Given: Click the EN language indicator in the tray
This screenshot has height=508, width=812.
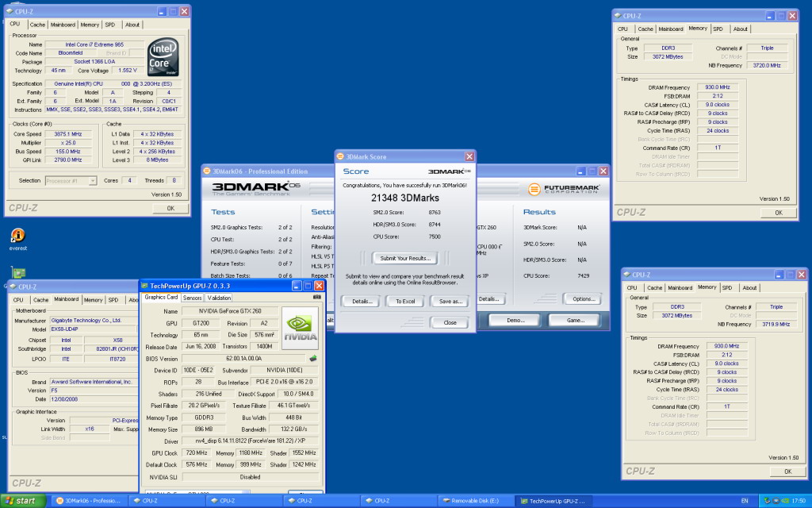Looking at the screenshot, I should click(744, 501).
